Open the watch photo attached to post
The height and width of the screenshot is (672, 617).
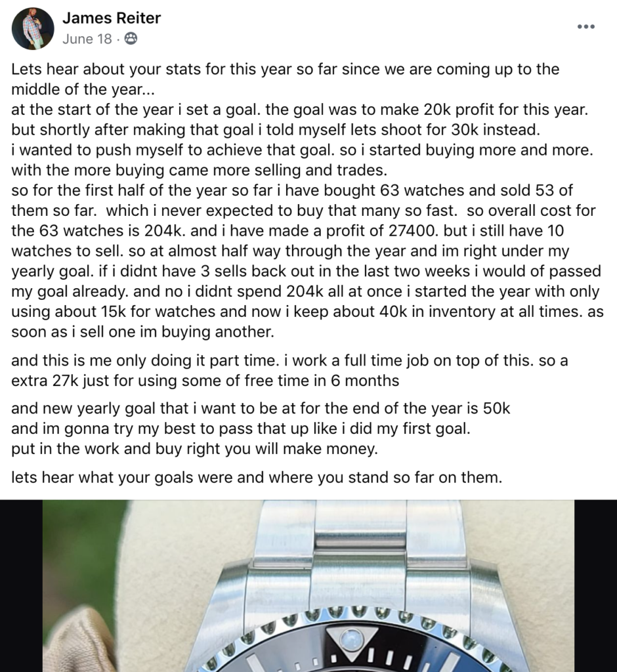coord(308,585)
